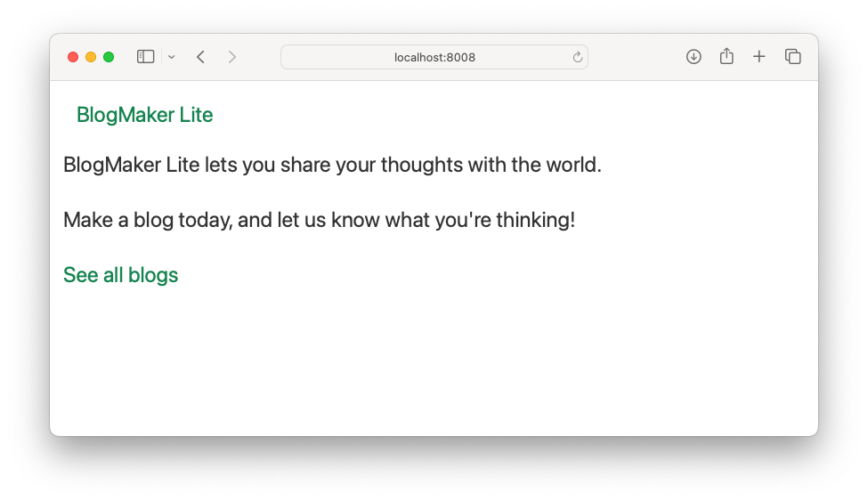Show tab overview icon
Viewport: 868px width, 502px height.
coord(792,56)
